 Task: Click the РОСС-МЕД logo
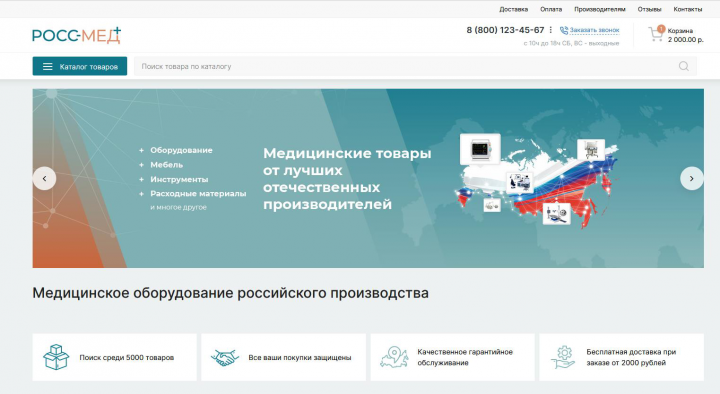point(76,35)
